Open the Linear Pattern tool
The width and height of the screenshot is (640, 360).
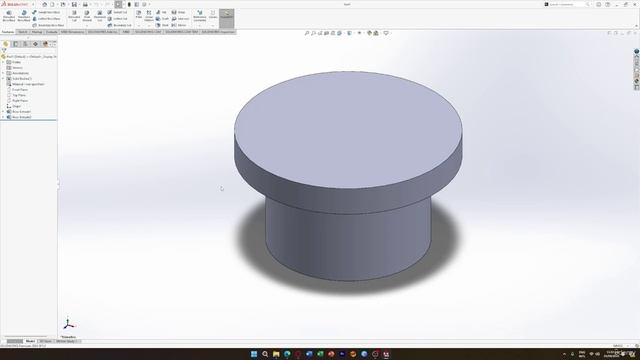149,16
